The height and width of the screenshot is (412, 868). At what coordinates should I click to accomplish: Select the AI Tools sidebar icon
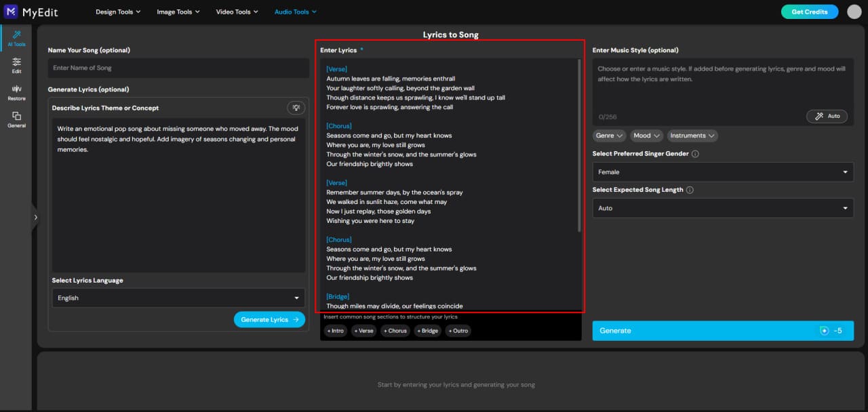tap(16, 39)
